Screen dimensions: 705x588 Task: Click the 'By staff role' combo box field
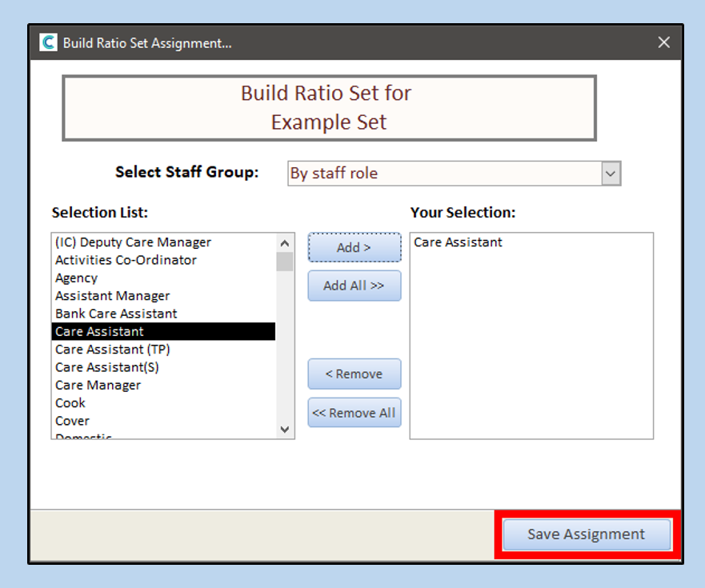[443, 173]
